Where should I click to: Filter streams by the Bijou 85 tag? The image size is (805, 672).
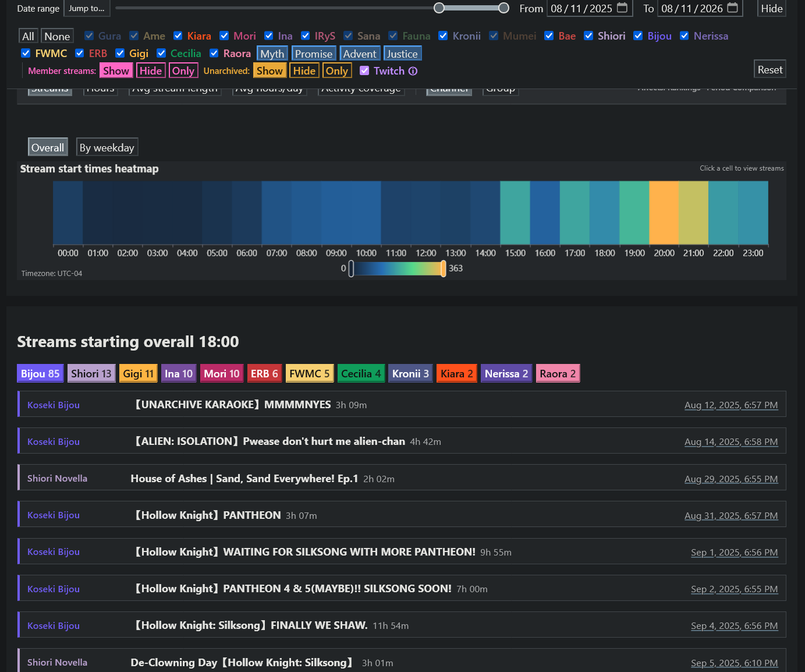point(40,373)
